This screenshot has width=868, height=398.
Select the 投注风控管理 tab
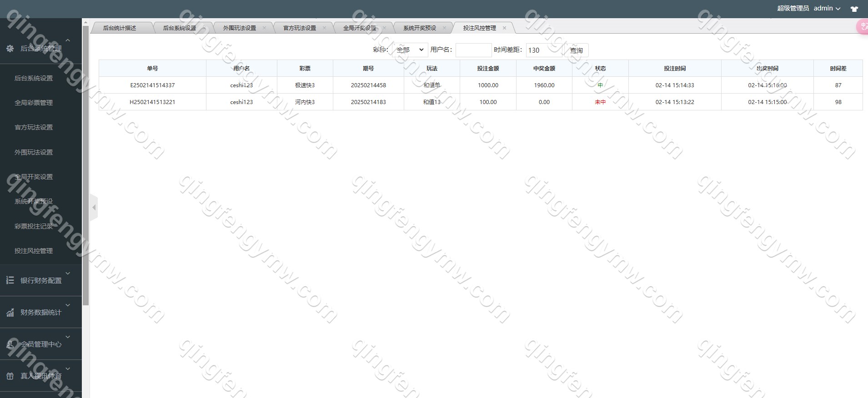pos(480,28)
